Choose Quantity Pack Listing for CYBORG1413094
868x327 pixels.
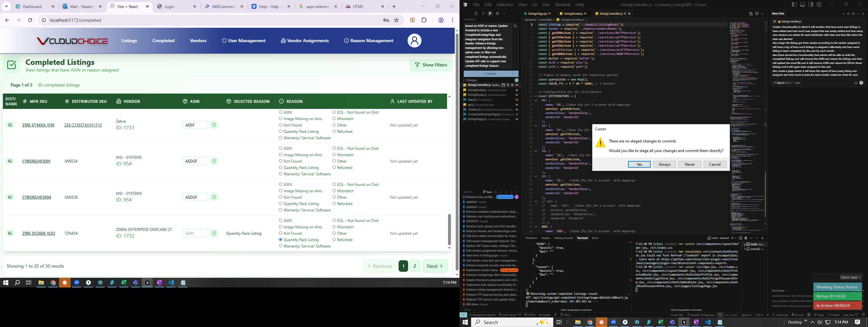[281, 204]
